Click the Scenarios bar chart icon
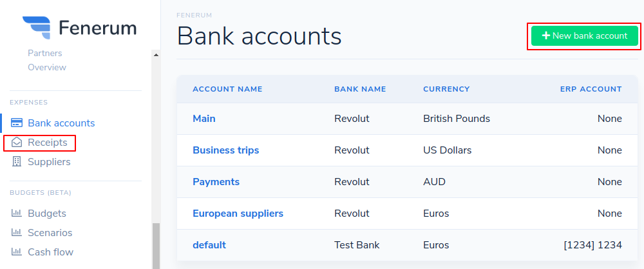This screenshot has width=644, height=269. tap(17, 233)
